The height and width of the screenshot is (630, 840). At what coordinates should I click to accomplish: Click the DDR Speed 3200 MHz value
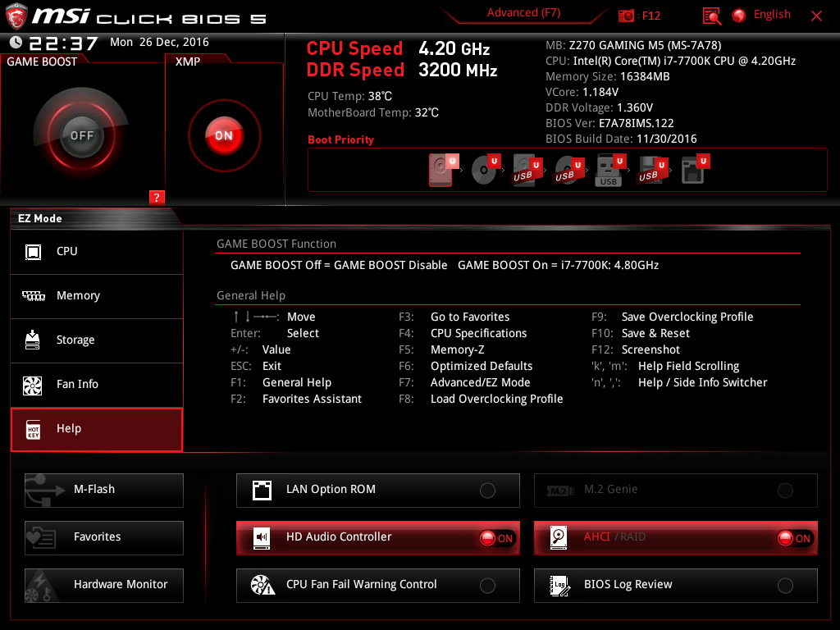tap(458, 71)
